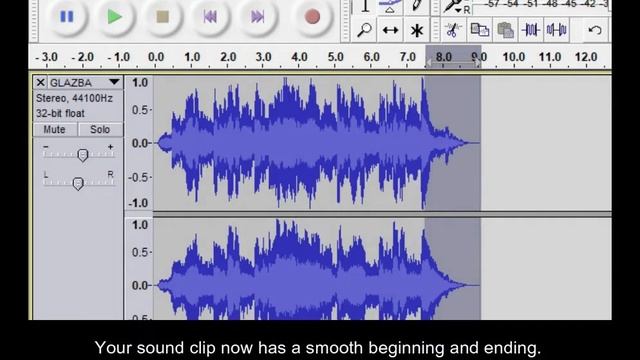
Task: Open the GLAZBA track dropdown menu
Action: click(114, 82)
